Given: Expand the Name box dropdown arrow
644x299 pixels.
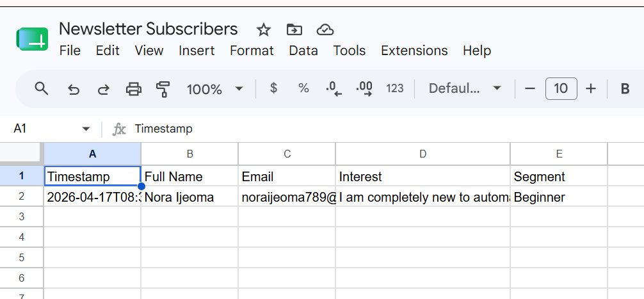Looking at the screenshot, I should tap(86, 129).
